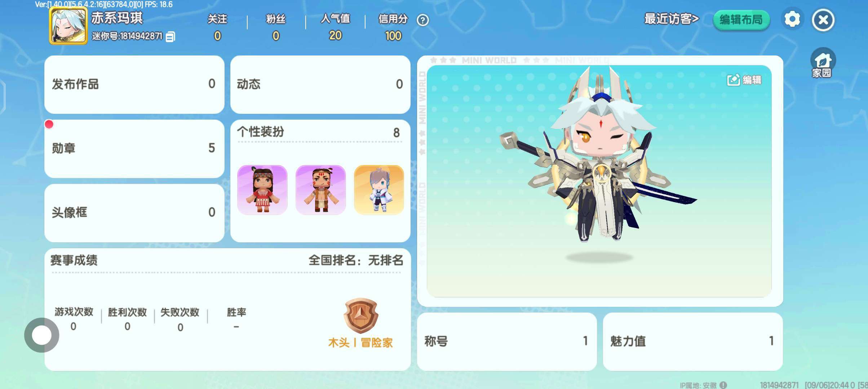Viewport: 868px width, 389px height.
Task: Open the 称号 title card
Action: tap(507, 341)
